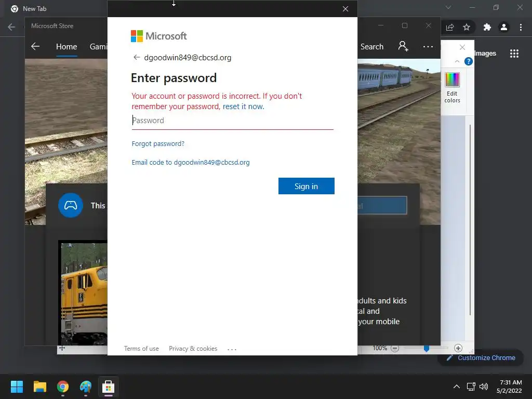
Task: Click the Paint zoom slider handle
Action: click(x=427, y=349)
